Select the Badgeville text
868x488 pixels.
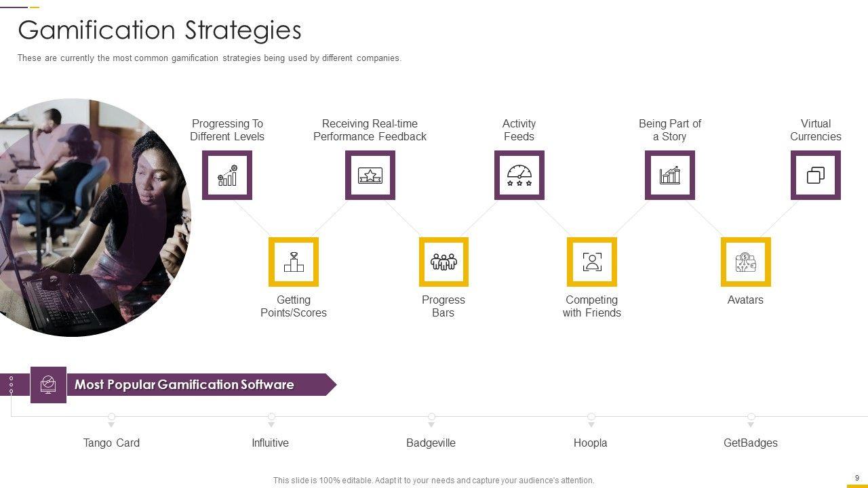coord(431,443)
